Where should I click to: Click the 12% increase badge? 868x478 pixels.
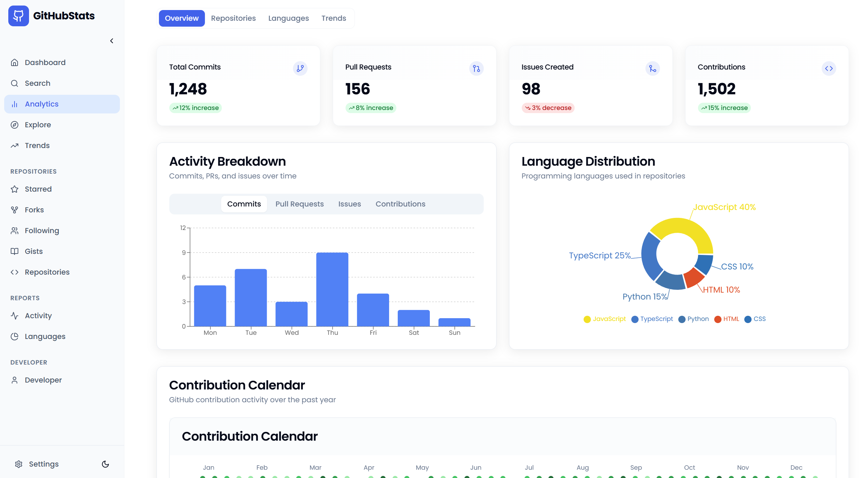(195, 108)
